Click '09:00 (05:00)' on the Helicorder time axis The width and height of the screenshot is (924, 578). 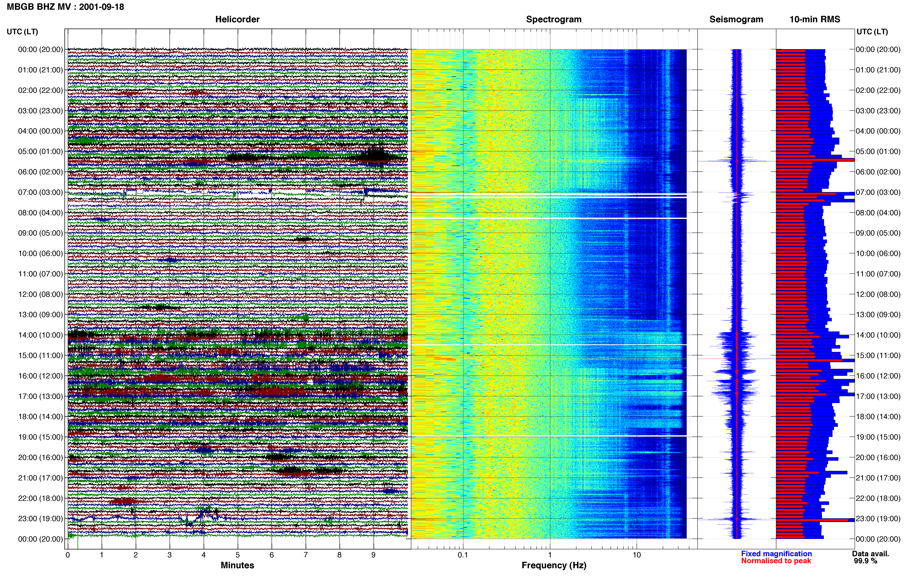click(41, 233)
